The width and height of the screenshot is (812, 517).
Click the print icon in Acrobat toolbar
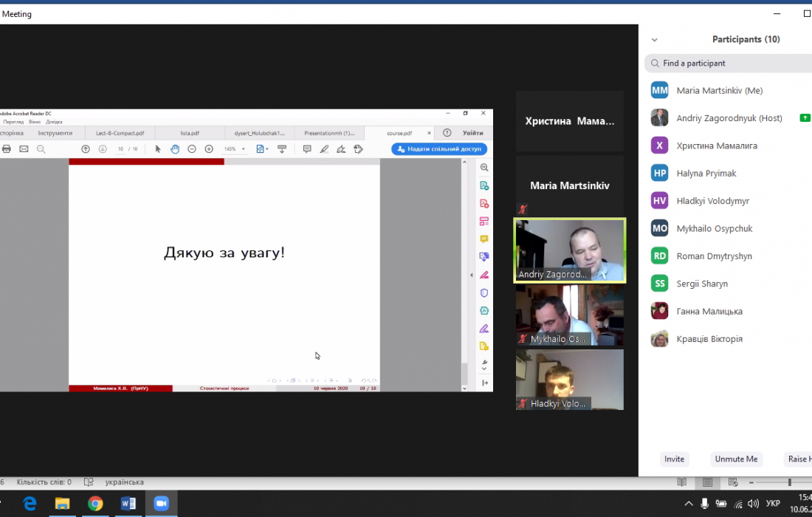pyautogui.click(x=7, y=149)
